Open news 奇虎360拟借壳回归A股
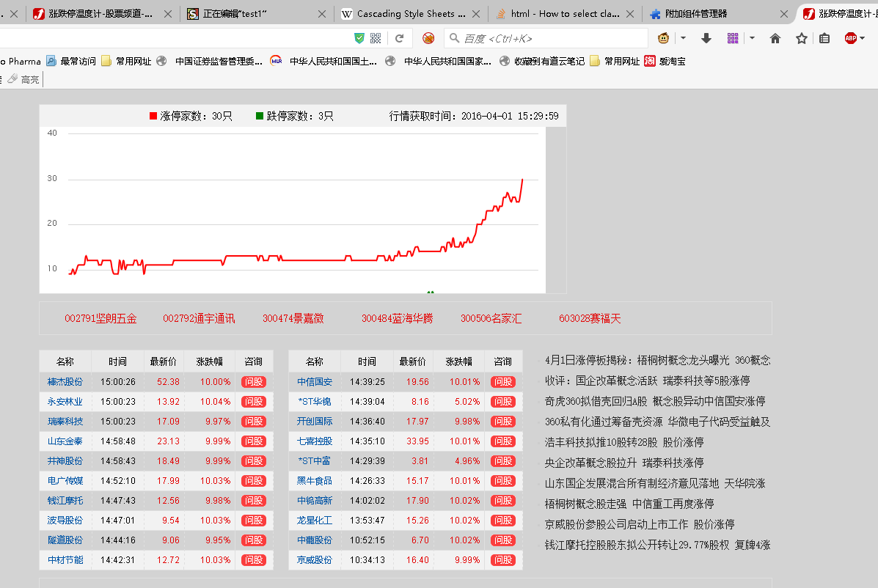The height and width of the screenshot is (588, 878). pos(655,401)
